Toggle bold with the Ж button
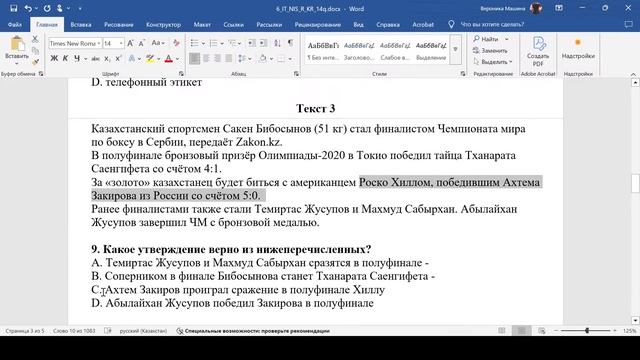Image resolution: width=640 pixels, height=360 pixels. click(x=54, y=59)
